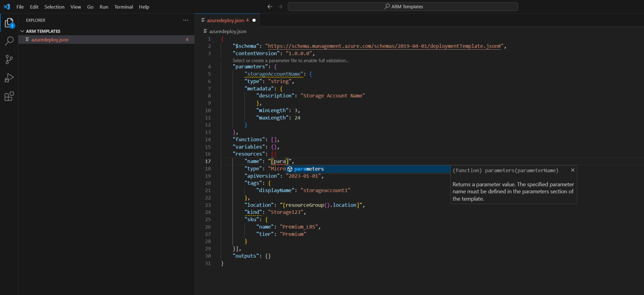Open the Explorer view in activity bar
Image resolution: width=644 pixels, height=295 pixels.
point(9,23)
